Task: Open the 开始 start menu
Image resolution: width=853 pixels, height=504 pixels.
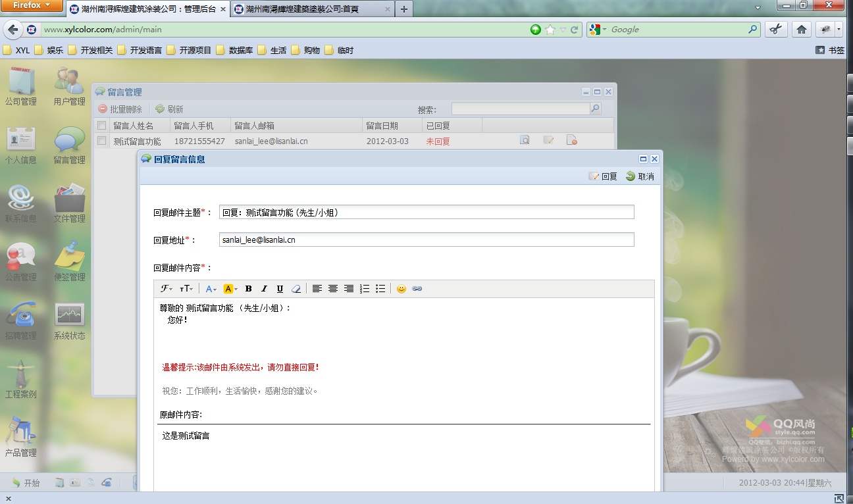Action: click(26, 483)
